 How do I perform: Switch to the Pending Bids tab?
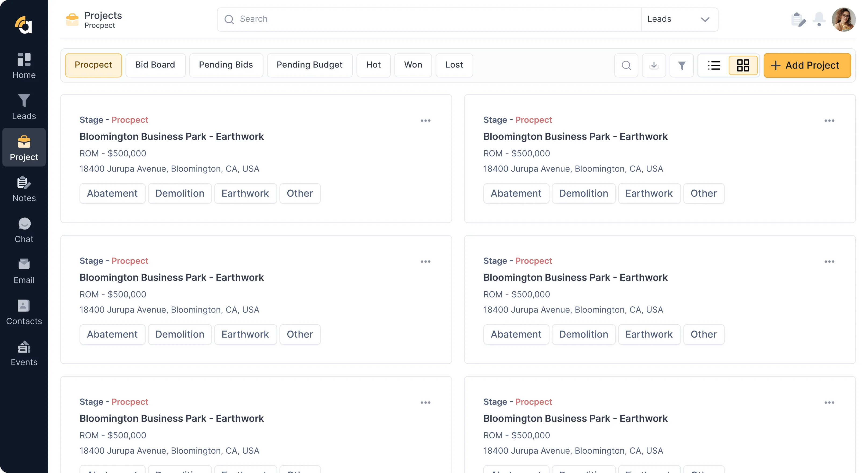(x=226, y=65)
